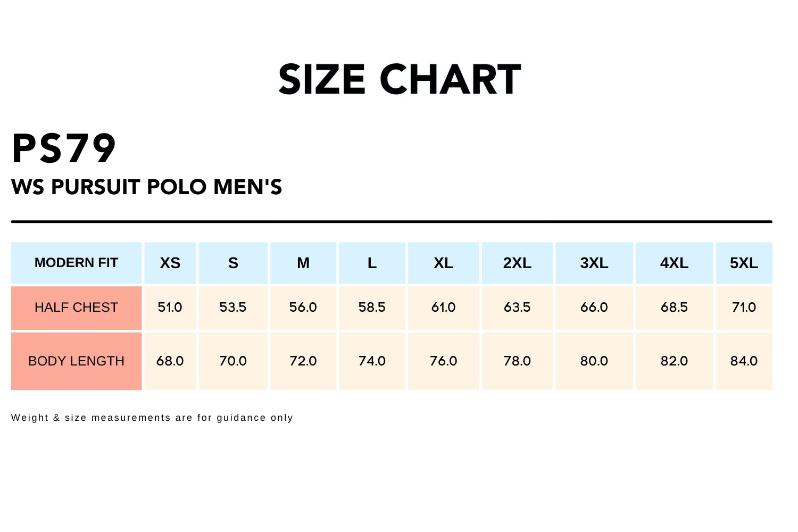Click body length value 76.0
The width and height of the screenshot is (798, 532).
(443, 361)
